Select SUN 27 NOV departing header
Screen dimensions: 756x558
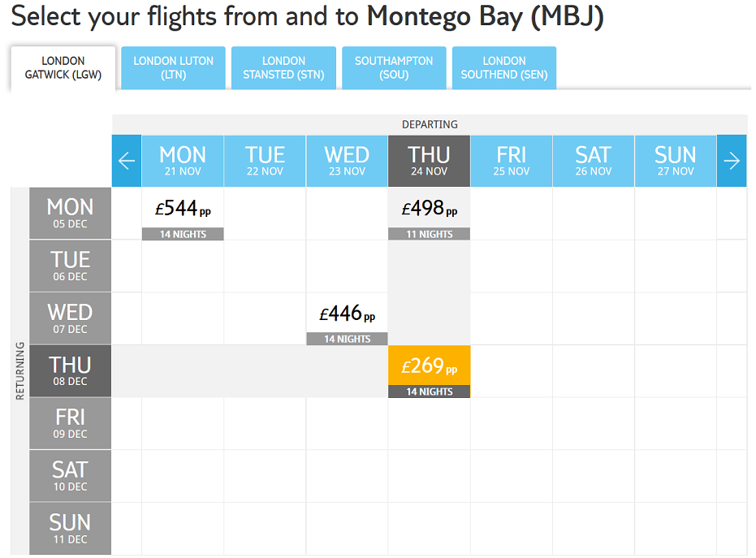coord(676,161)
